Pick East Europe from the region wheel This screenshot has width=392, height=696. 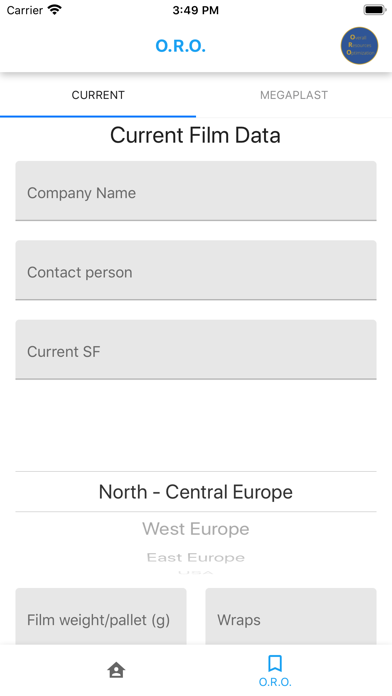pos(196,558)
